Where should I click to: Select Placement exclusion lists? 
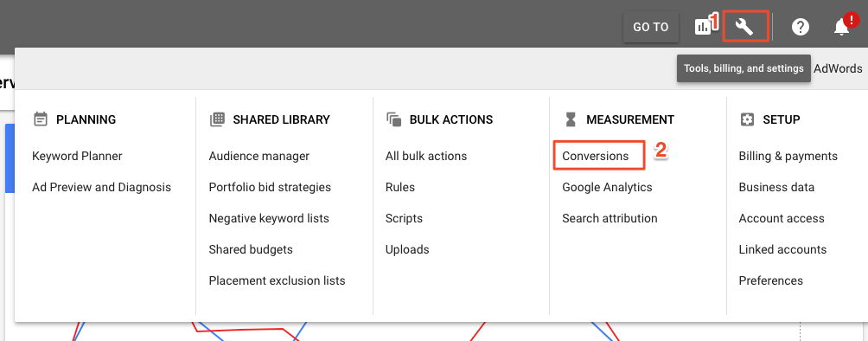(277, 280)
